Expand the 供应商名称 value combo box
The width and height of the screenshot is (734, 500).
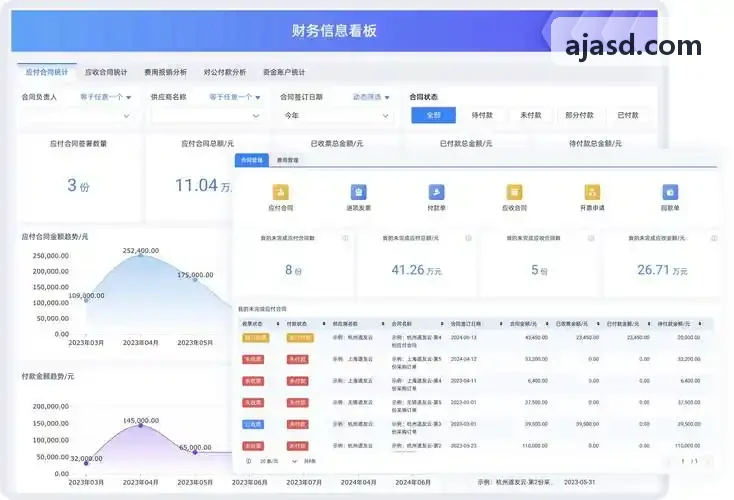coord(206,116)
